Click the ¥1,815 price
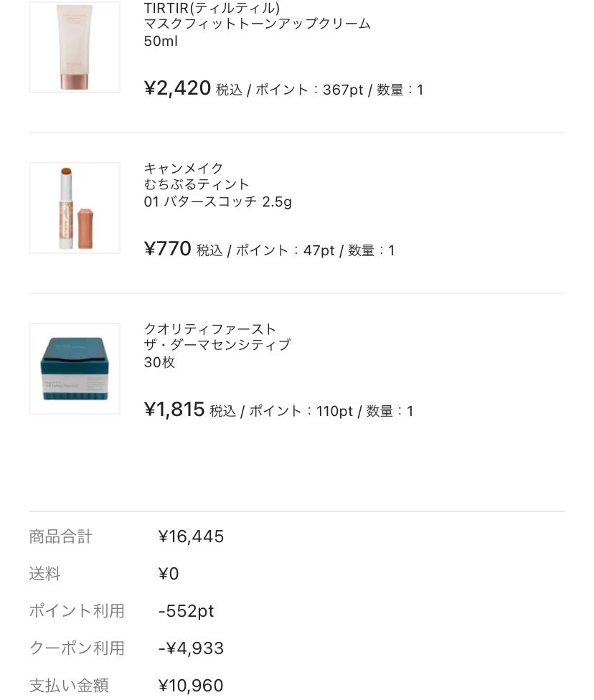The width and height of the screenshot is (594, 700). (174, 410)
